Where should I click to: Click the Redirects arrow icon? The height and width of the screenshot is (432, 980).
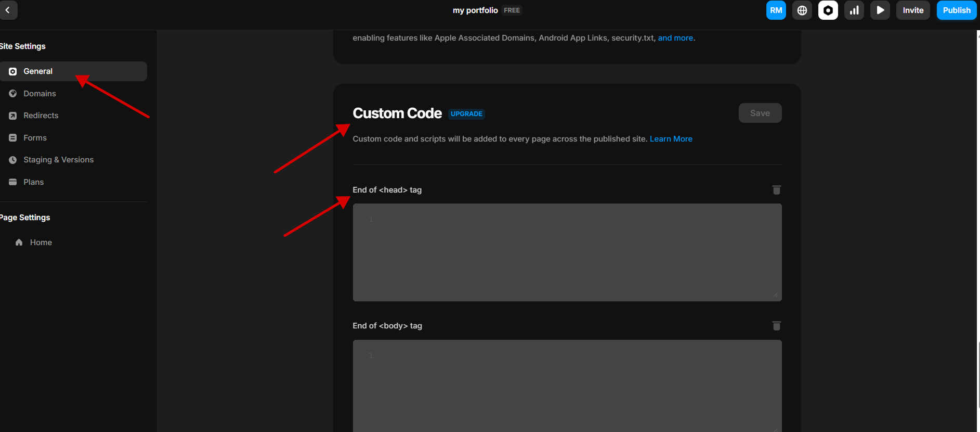click(x=13, y=116)
